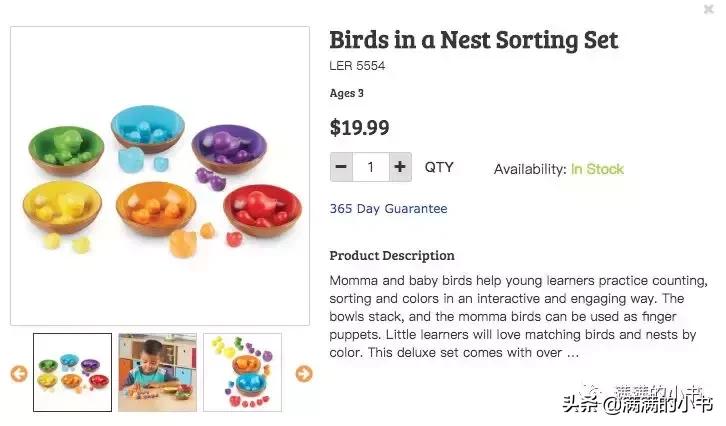Viewport: 726px width, 426px height.
Task: Increase quantity with the plus button
Action: 400,167
